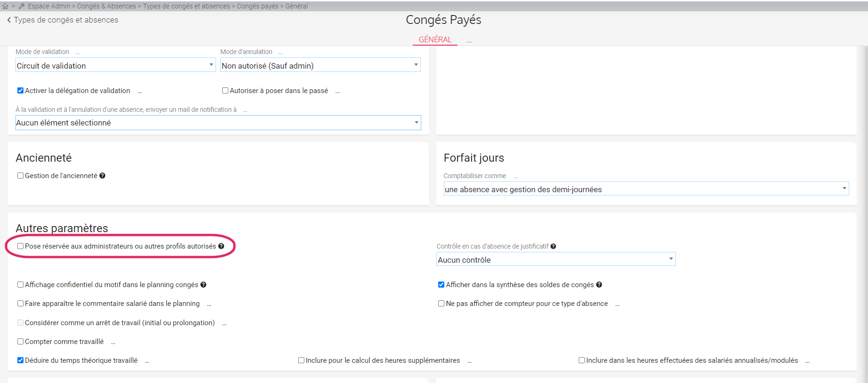Click ellipsis after Considérer comme un arrêt de travail

pyautogui.click(x=225, y=324)
